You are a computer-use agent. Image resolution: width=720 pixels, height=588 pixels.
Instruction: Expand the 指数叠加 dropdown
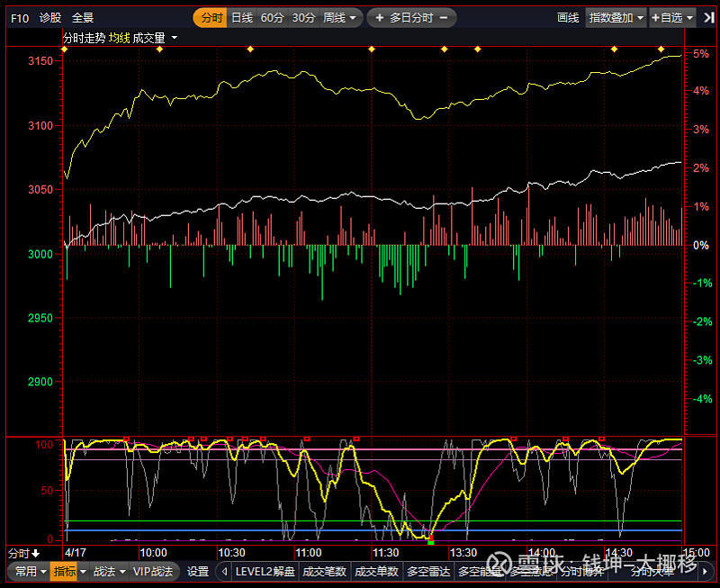(x=616, y=18)
